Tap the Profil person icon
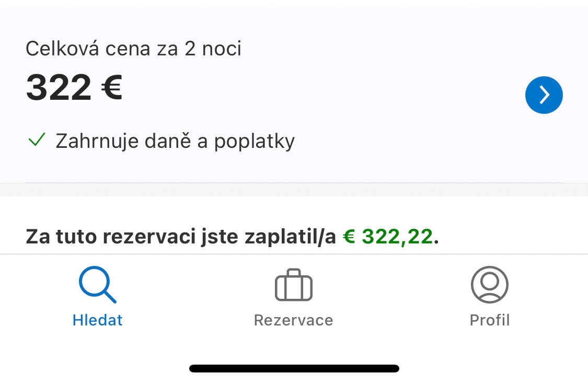This screenshot has height=385, width=588. [x=489, y=285]
